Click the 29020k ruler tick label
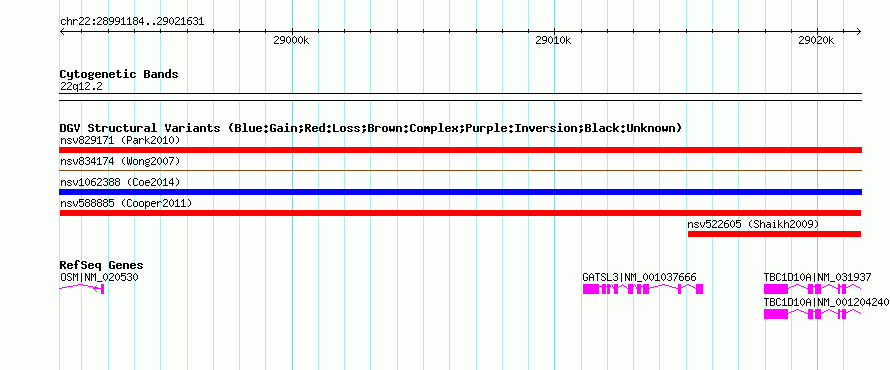The height and width of the screenshot is (370, 890). pyautogui.click(x=816, y=40)
